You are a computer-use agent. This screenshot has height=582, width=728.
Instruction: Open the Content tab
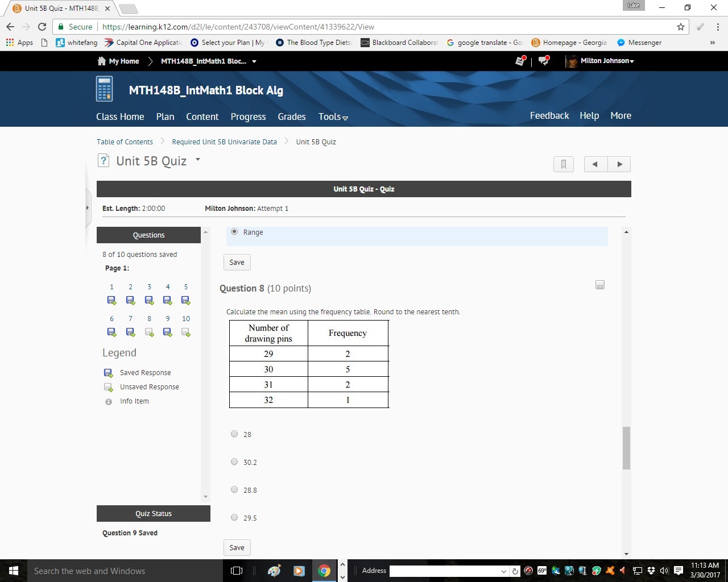click(x=202, y=117)
